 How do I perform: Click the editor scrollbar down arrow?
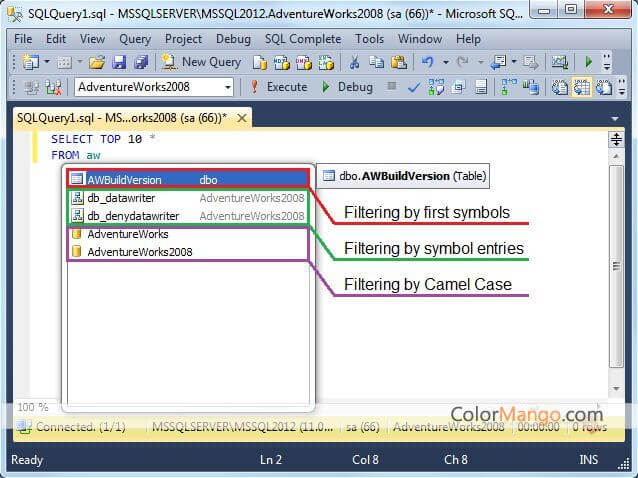click(616, 389)
